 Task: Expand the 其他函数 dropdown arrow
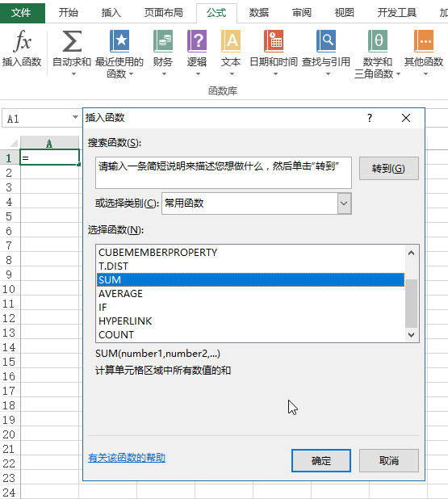pyautogui.click(x=425, y=73)
